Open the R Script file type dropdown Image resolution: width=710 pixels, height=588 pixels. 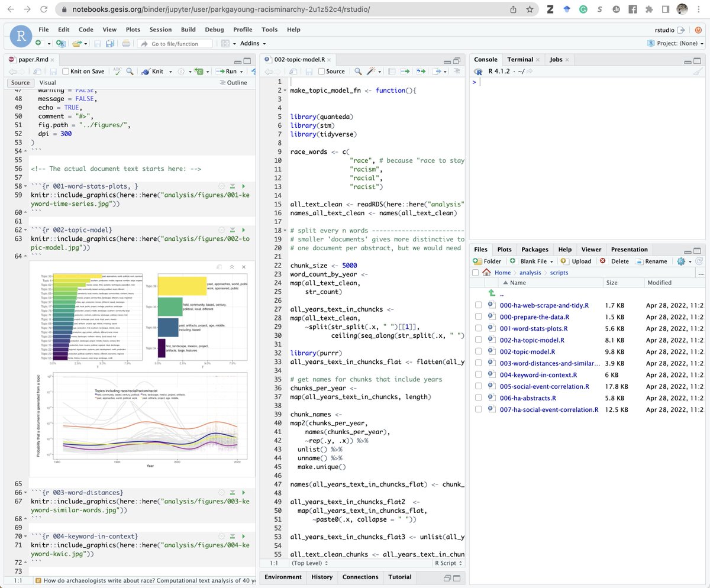pos(449,564)
